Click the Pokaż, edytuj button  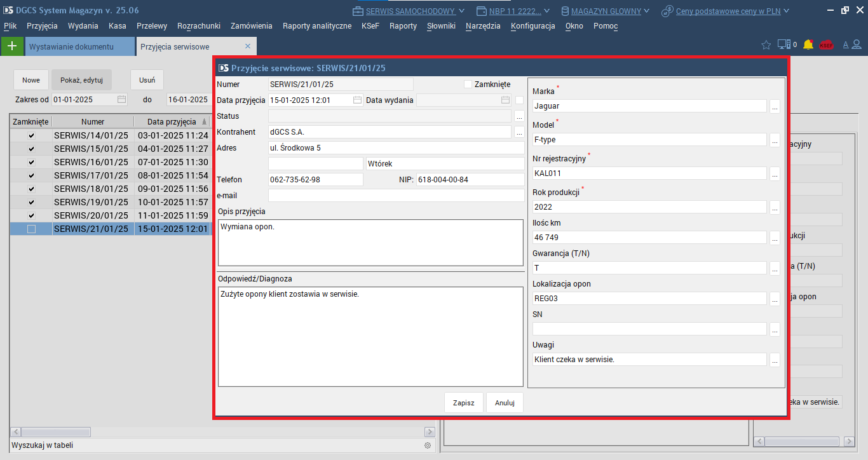coord(81,80)
